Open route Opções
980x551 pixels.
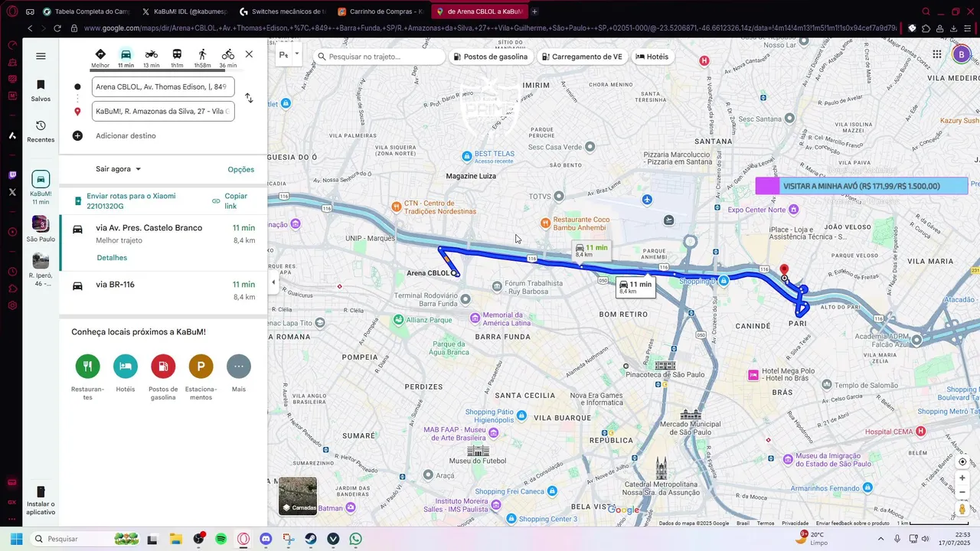pyautogui.click(x=240, y=169)
